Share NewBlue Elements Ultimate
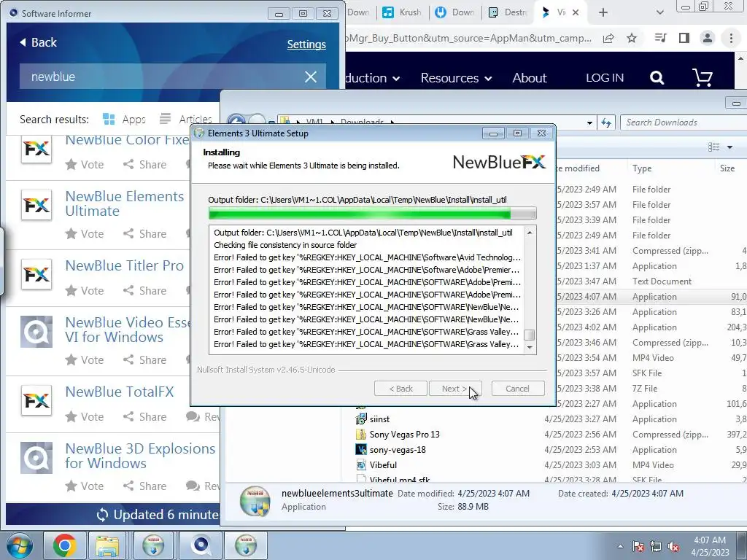 pyautogui.click(x=145, y=233)
